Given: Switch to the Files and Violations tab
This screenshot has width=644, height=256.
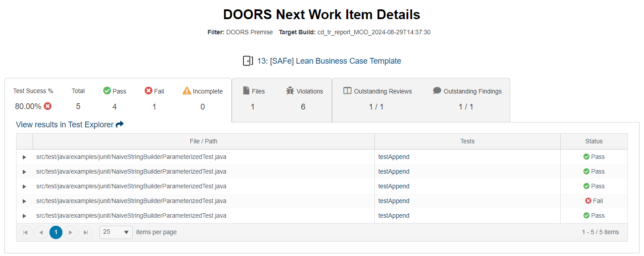Looking at the screenshot, I should point(282,100).
